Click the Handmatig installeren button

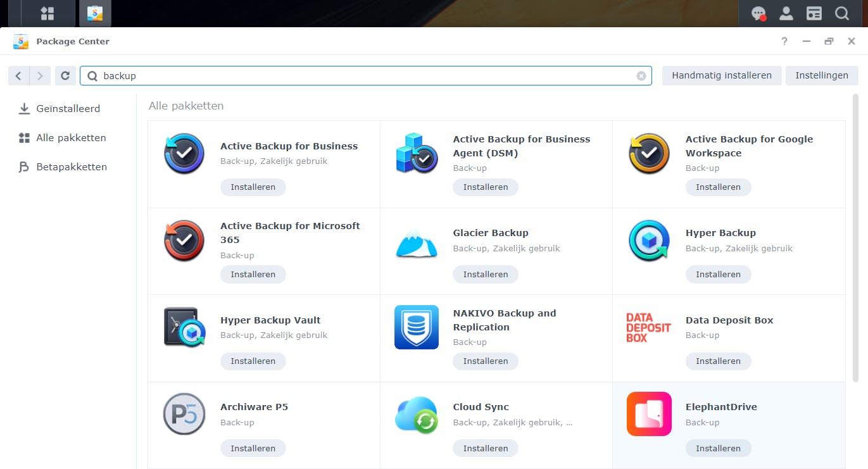pyautogui.click(x=721, y=75)
